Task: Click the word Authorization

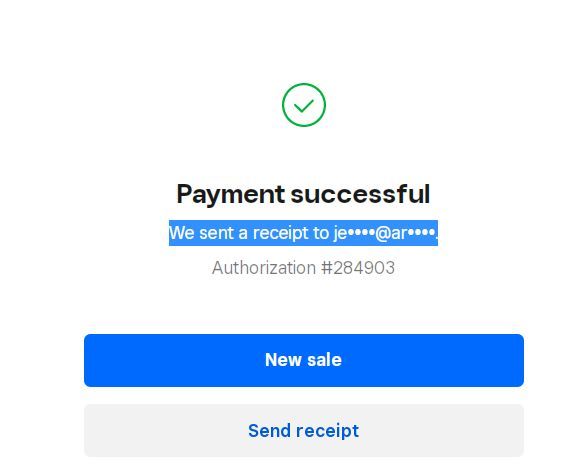Action: point(264,268)
